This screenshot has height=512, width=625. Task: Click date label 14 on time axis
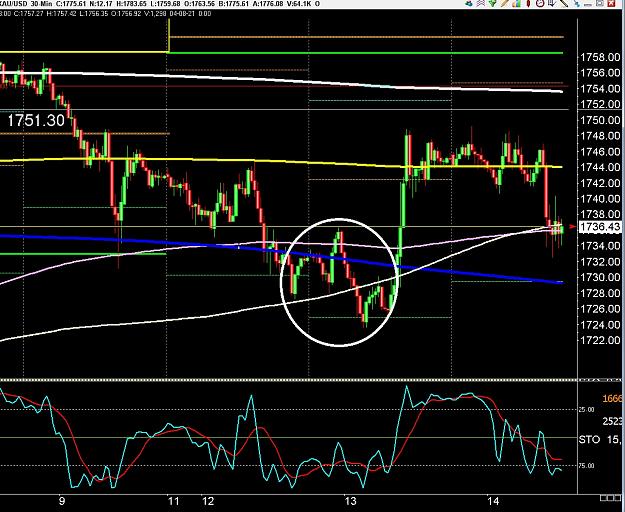[x=494, y=501]
